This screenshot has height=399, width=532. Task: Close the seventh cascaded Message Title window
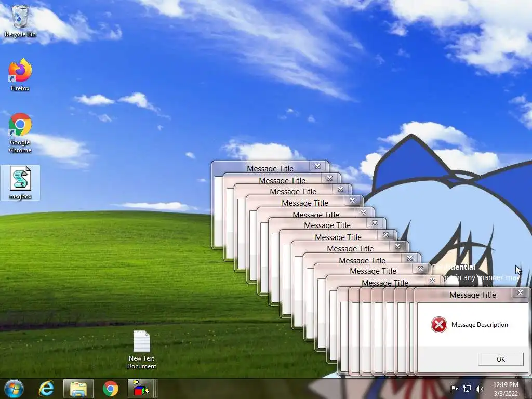point(386,235)
